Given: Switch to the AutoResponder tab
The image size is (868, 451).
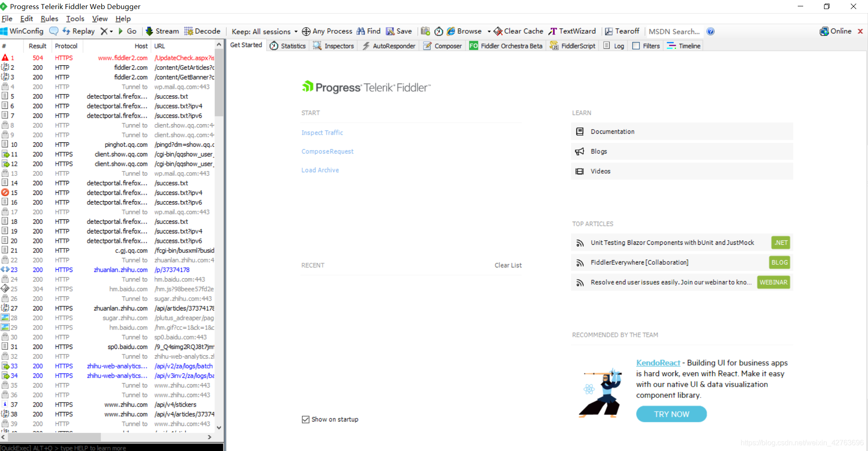Looking at the screenshot, I should pos(388,46).
